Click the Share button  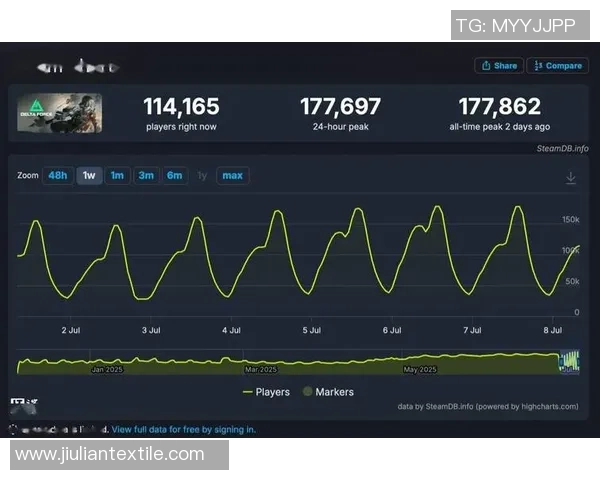tap(499, 66)
